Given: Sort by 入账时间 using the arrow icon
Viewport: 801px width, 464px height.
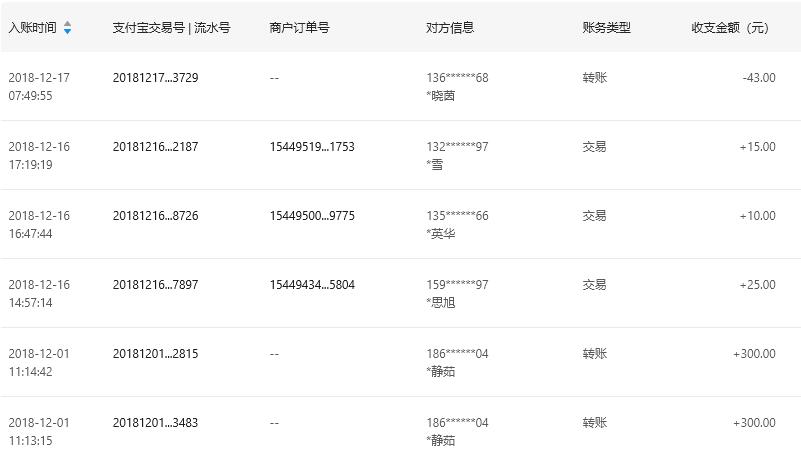Looking at the screenshot, I should point(67,28).
